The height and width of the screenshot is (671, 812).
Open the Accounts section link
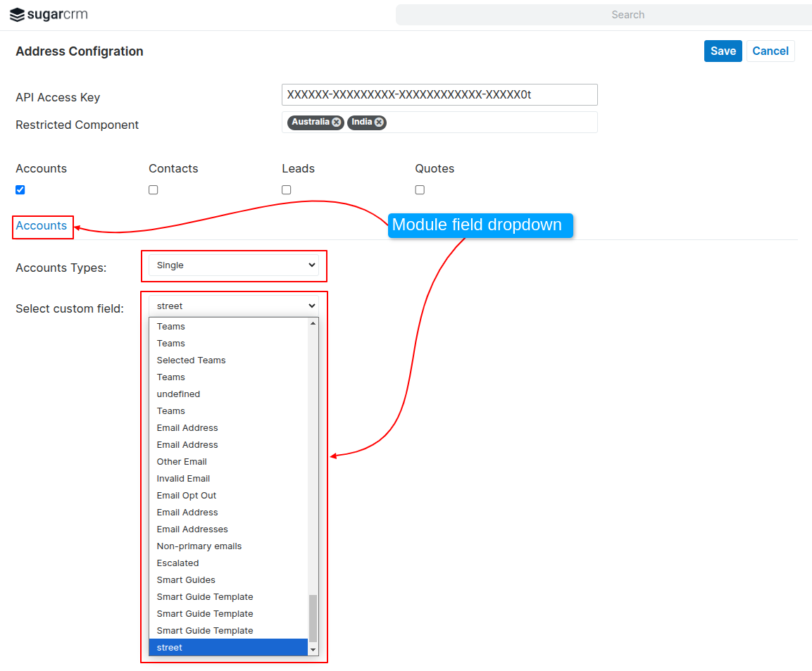coord(42,226)
